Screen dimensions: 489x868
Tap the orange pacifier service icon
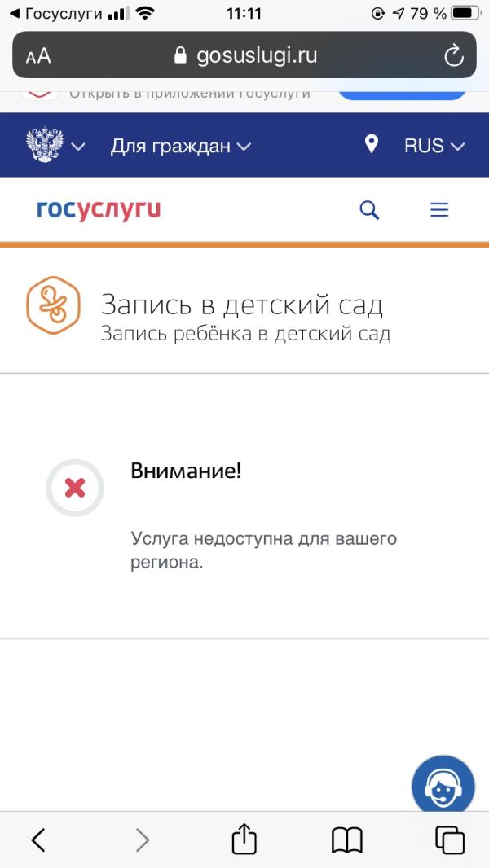(x=54, y=305)
